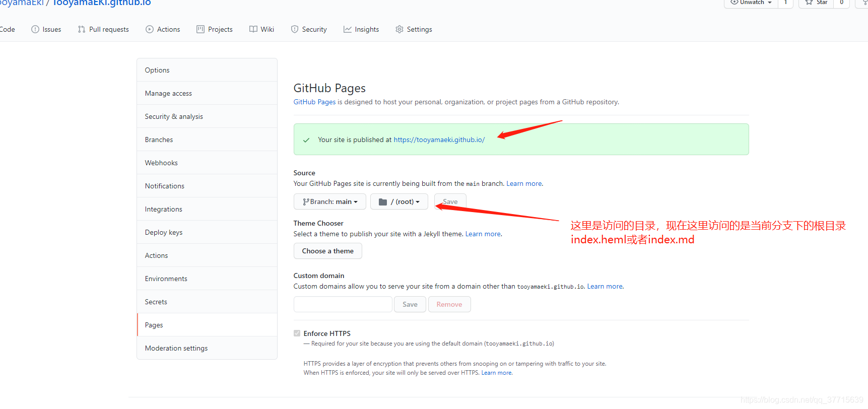Expand the Unwatch dropdown

pyautogui.click(x=751, y=3)
